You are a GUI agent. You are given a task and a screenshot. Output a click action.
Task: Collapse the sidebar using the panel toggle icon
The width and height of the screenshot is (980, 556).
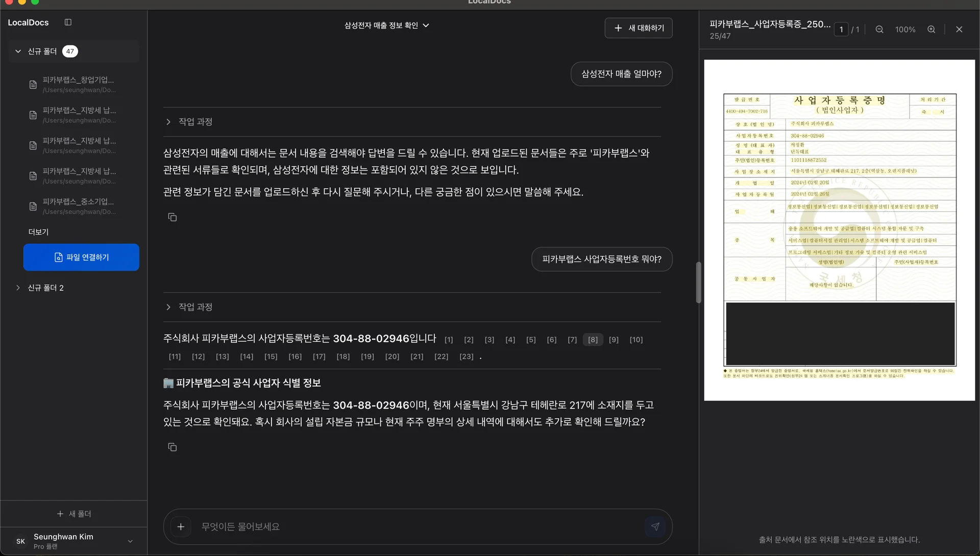(x=68, y=22)
